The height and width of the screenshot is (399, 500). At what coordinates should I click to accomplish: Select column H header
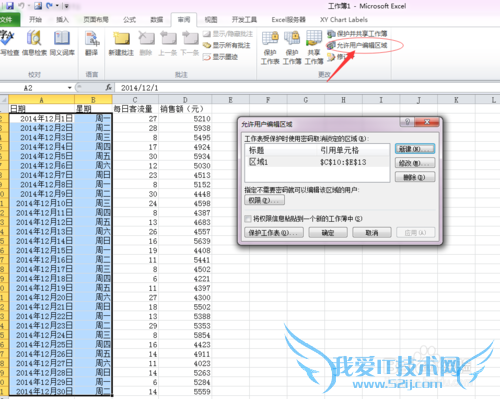pos(343,100)
